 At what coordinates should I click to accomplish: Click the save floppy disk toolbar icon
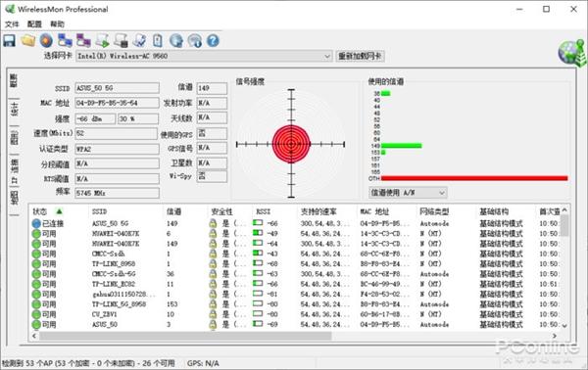tap(10, 40)
